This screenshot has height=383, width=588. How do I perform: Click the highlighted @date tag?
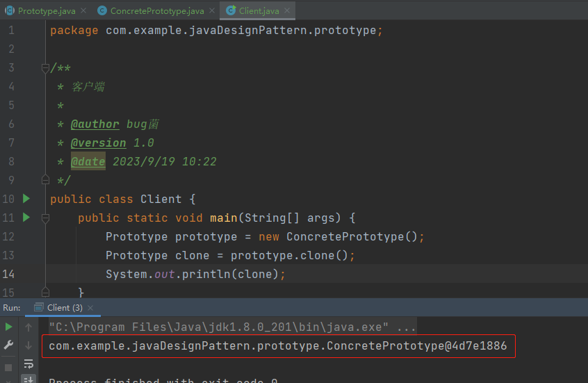click(88, 162)
